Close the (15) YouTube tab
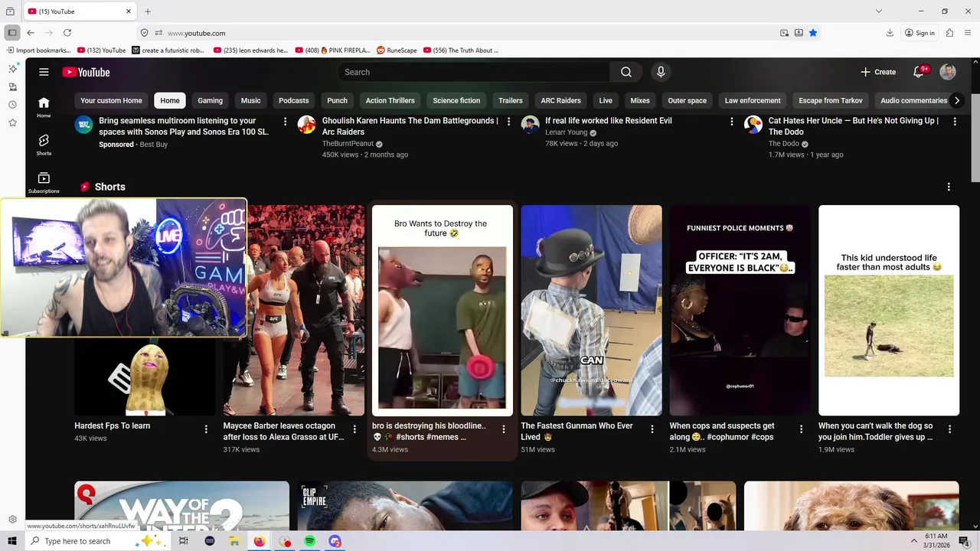Viewport: 980px width, 551px height. (x=129, y=11)
